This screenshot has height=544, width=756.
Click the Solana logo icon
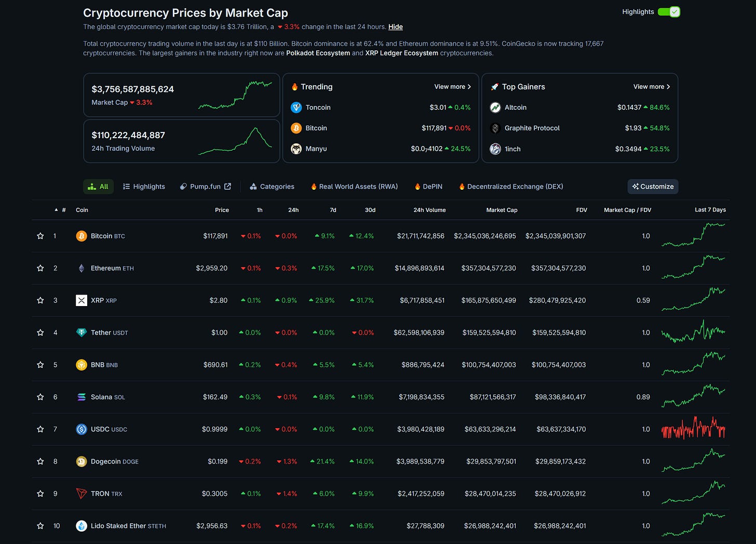(82, 397)
